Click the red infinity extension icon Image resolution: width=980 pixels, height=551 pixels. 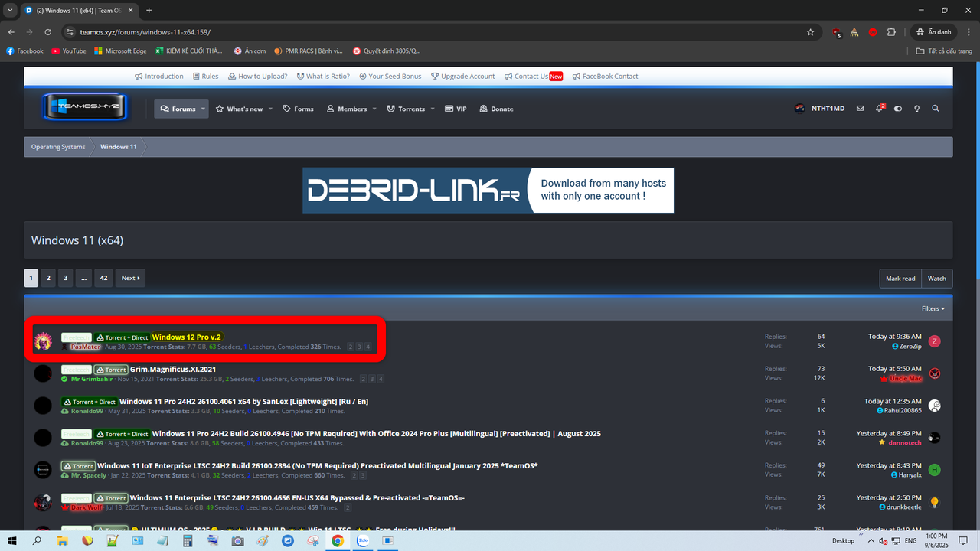(873, 32)
